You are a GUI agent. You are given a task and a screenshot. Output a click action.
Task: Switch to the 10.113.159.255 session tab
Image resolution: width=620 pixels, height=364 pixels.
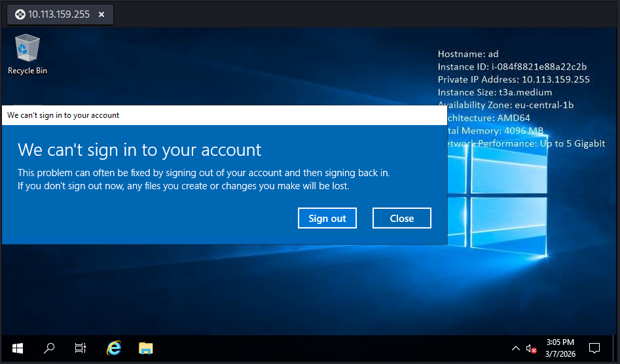(59, 14)
